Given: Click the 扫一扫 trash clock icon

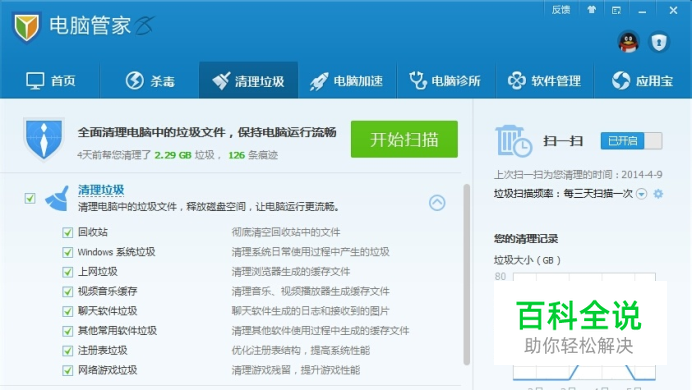Looking at the screenshot, I should [513, 141].
